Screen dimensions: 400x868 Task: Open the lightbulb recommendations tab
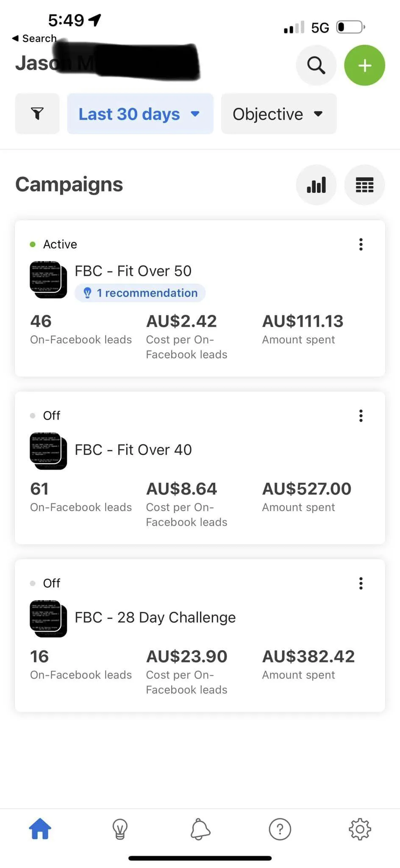[120, 829]
